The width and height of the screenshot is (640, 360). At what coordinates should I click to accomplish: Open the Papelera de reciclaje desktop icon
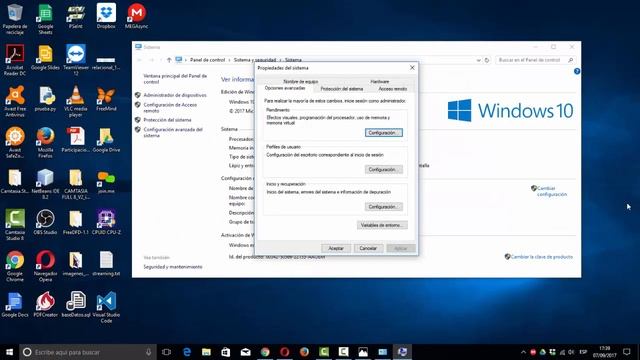pos(15,18)
